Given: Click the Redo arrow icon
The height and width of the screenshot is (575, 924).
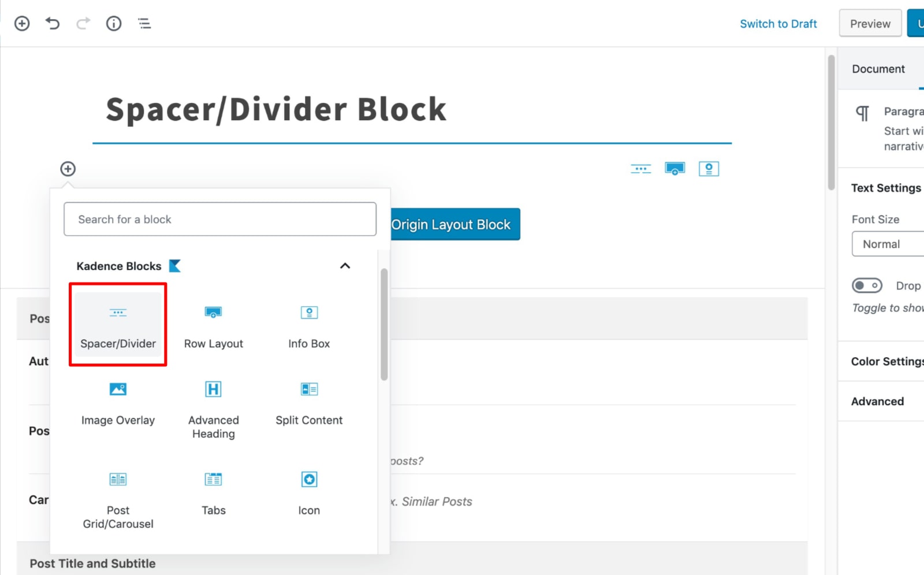Looking at the screenshot, I should click(83, 24).
